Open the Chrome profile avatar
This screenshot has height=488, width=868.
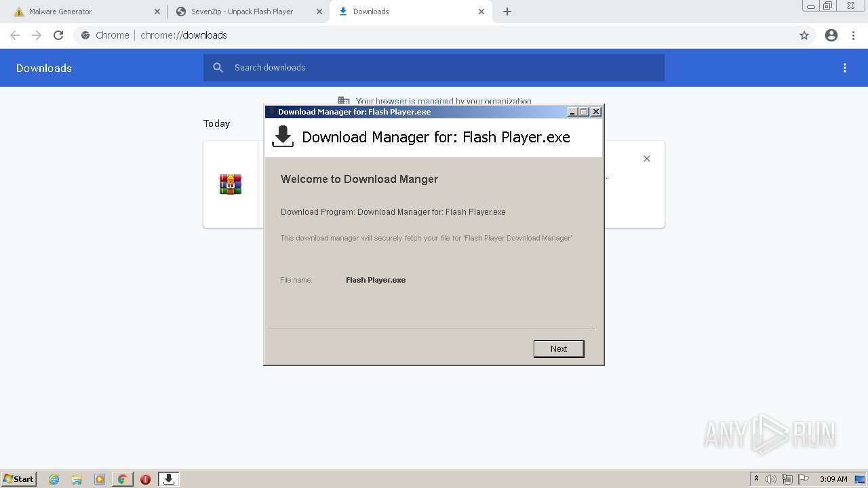coord(831,35)
